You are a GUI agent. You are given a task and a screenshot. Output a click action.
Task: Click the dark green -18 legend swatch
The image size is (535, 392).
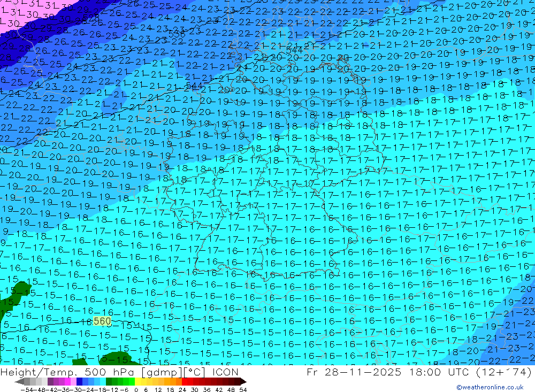coord(109,382)
